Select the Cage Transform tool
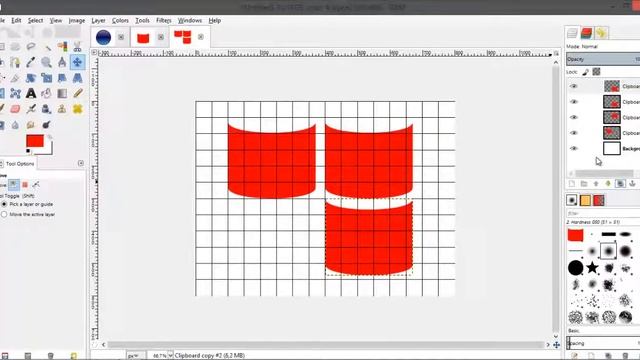The width and height of the screenshot is (640, 360). point(15,93)
